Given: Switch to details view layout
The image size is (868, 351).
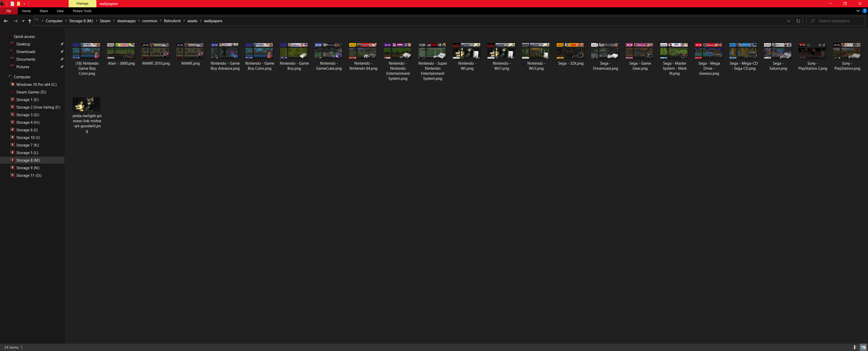Looking at the screenshot, I should (856, 347).
